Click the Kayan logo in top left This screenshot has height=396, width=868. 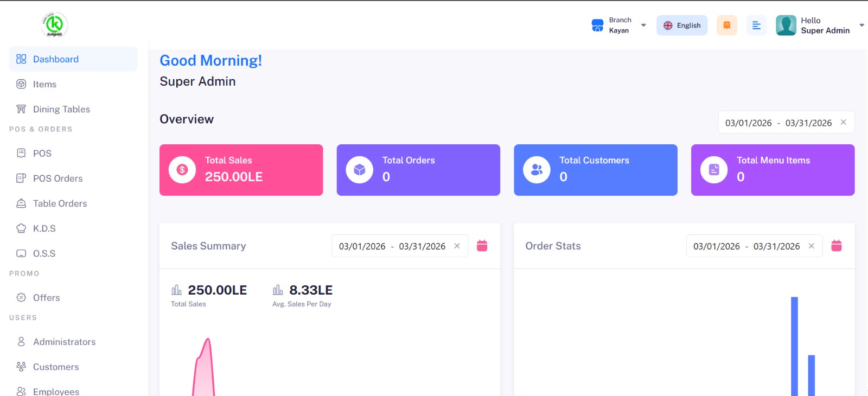click(x=54, y=24)
